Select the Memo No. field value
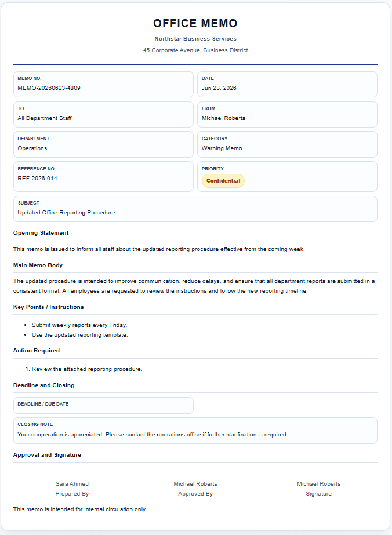 49,88
